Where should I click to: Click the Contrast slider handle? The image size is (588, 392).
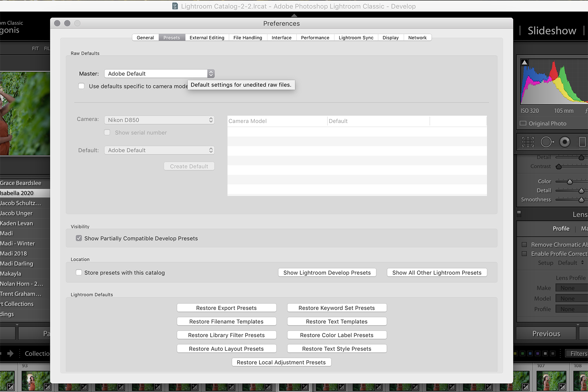pos(559,166)
